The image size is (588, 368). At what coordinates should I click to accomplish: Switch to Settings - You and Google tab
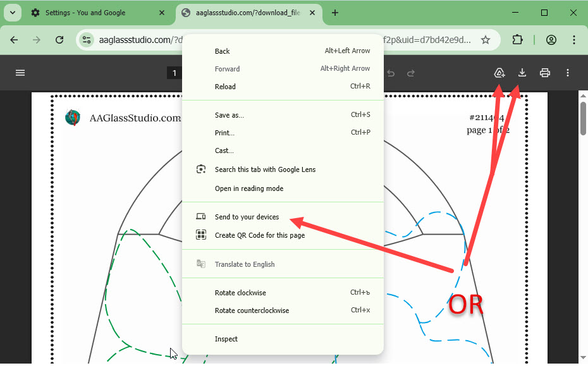click(85, 13)
